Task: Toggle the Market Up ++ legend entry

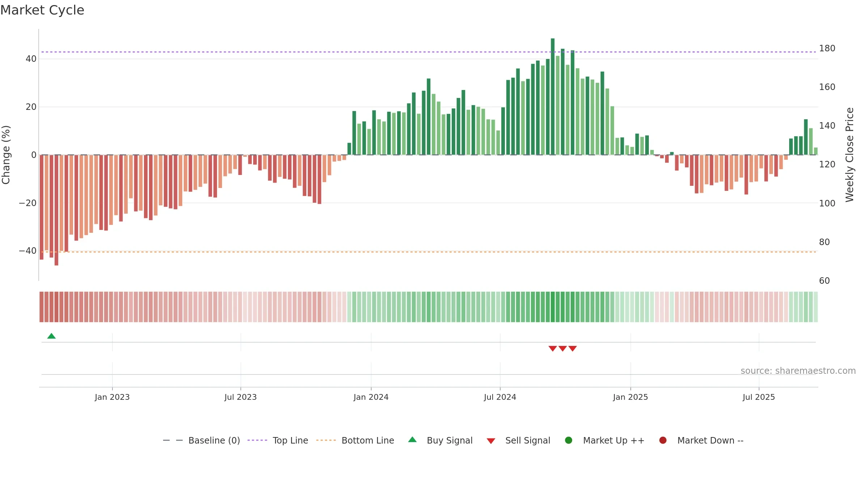Action: (x=605, y=440)
